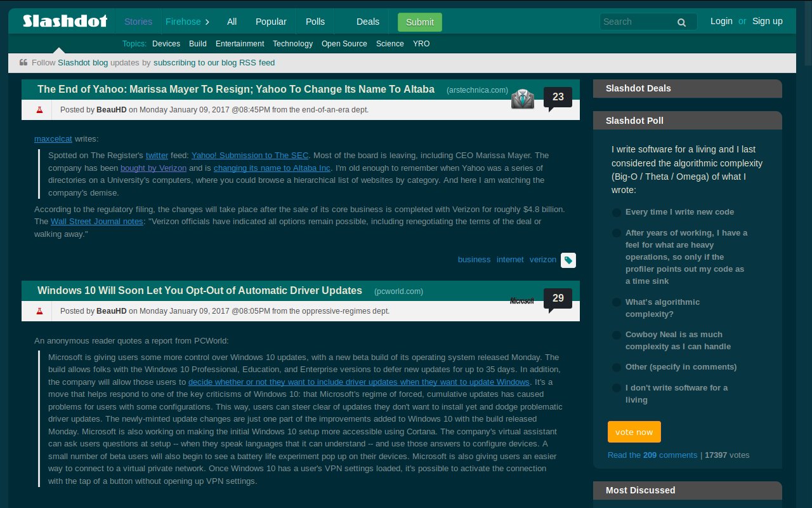Viewport: 812px width, 508px height.
Task: Open the maxcelcat user link
Action: (x=53, y=138)
